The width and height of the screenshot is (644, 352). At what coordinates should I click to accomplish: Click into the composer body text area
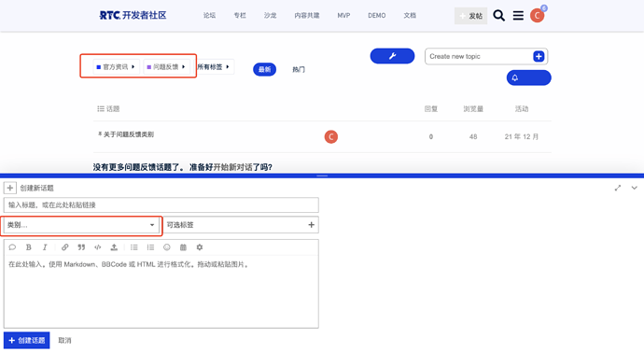coord(161,290)
